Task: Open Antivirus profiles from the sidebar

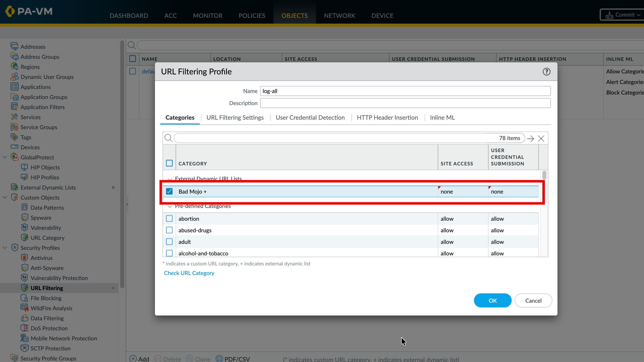Action: coord(42,258)
